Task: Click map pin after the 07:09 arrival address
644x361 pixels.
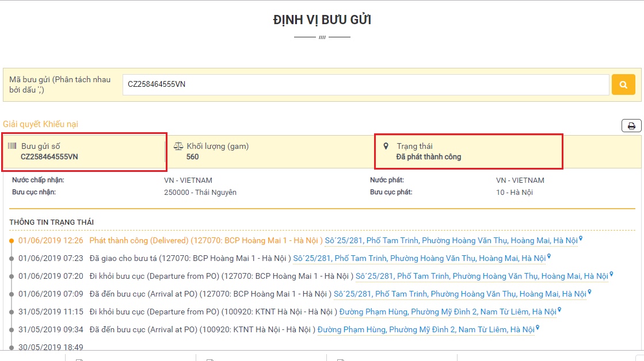Action: tap(589, 293)
